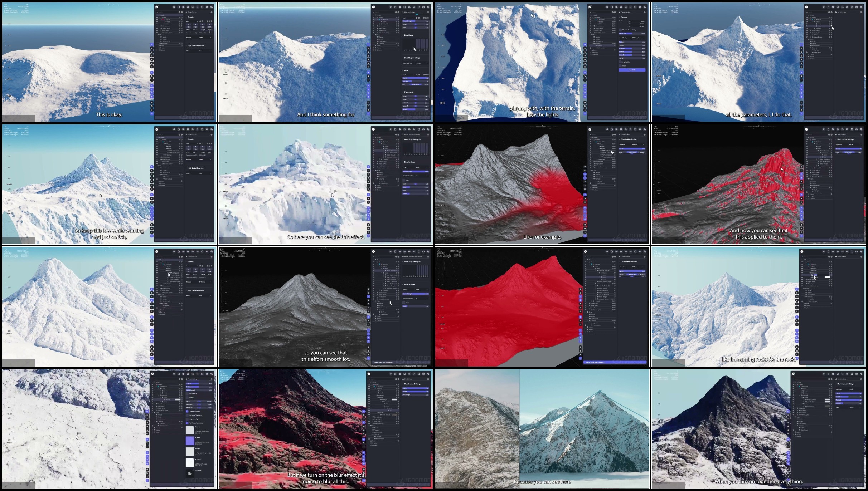Click funnel filter icon in 'This is okay' side toolbar
The width and height of the screenshot is (868, 491).
click(x=152, y=93)
